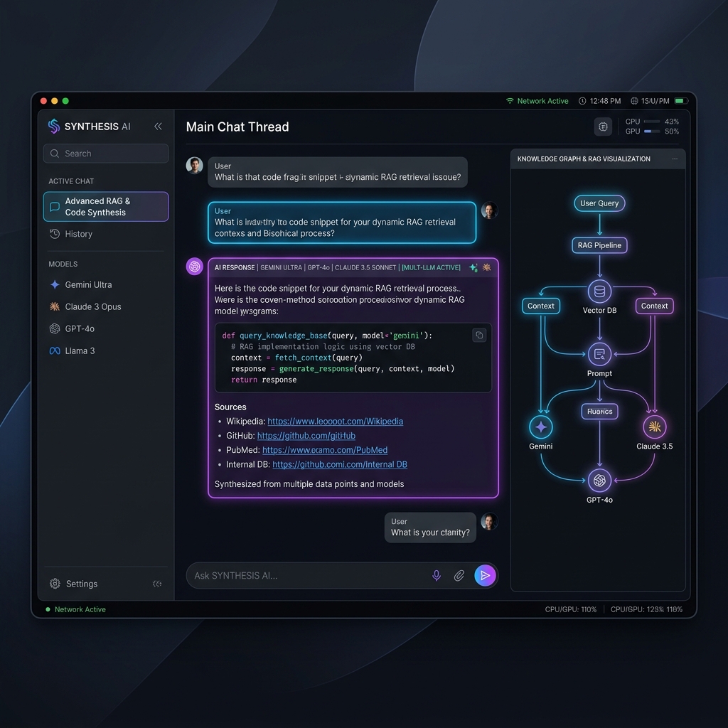
Task: Click Gemini Ultra star icon in sidebar
Action: (55, 284)
